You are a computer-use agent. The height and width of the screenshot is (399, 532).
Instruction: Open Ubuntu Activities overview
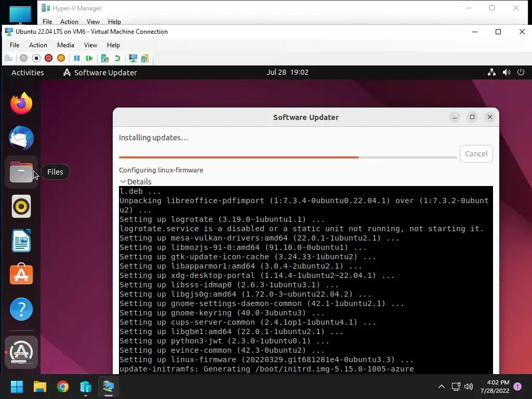tap(28, 73)
